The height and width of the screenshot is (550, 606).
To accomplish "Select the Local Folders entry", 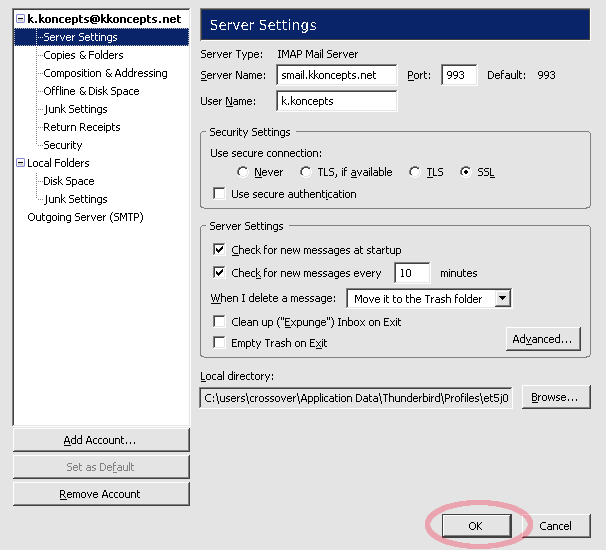I will pyautogui.click(x=58, y=163).
